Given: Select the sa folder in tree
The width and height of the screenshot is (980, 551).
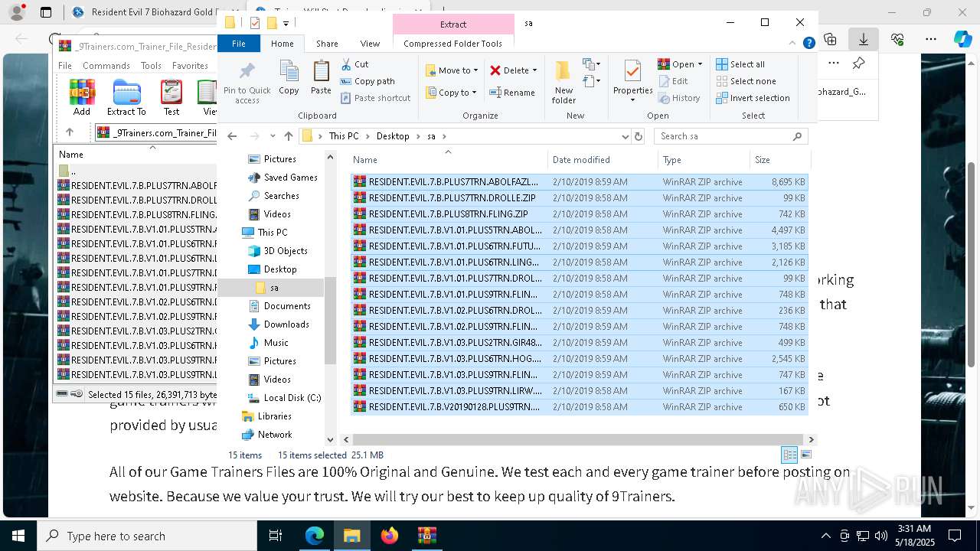Looking at the screenshot, I should tap(274, 288).
